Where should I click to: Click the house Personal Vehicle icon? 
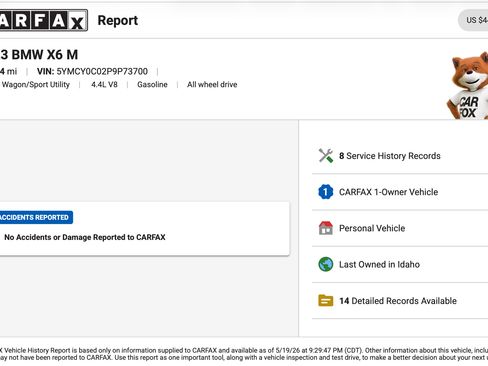(326, 228)
